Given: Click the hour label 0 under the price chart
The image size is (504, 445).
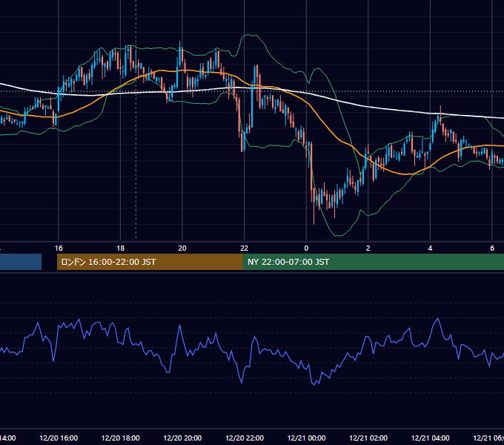Looking at the screenshot, I should [x=306, y=248].
